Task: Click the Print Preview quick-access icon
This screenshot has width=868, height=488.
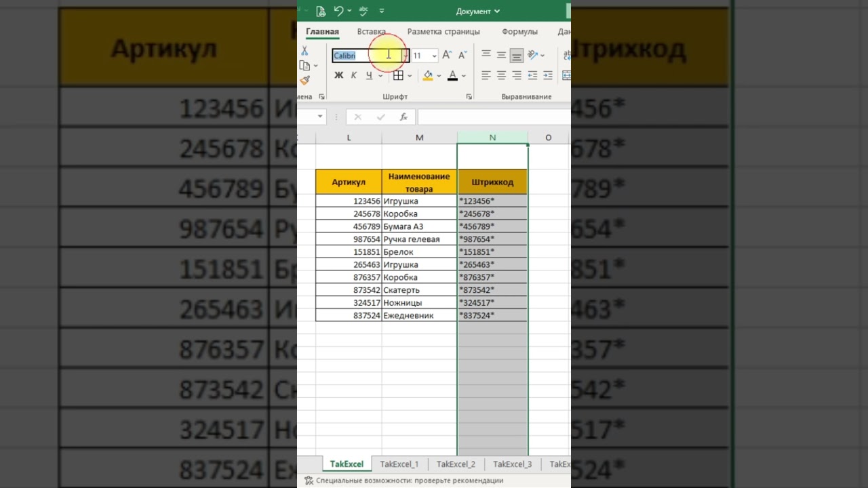Action: (321, 11)
